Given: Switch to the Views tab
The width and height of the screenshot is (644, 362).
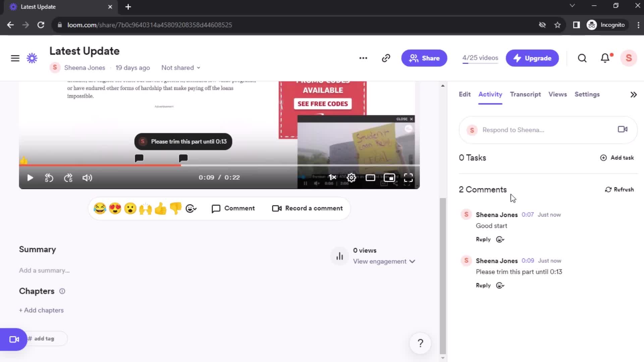Looking at the screenshot, I should coord(558,94).
